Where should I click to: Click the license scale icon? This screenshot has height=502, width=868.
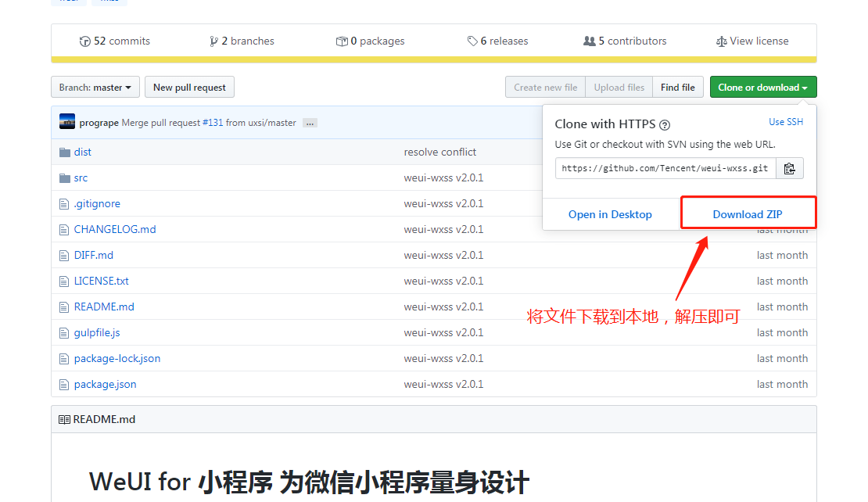[x=721, y=41]
